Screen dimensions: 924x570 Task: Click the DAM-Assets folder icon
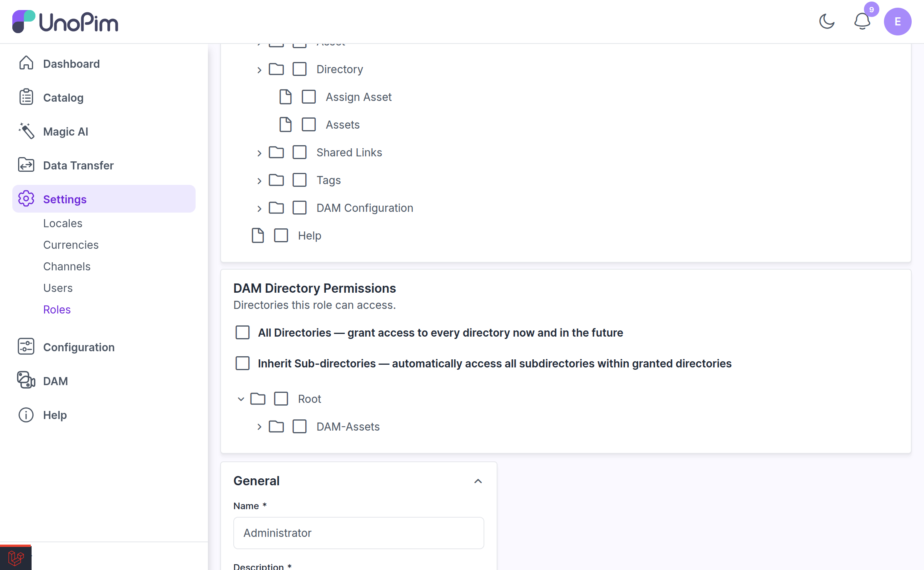[276, 427]
